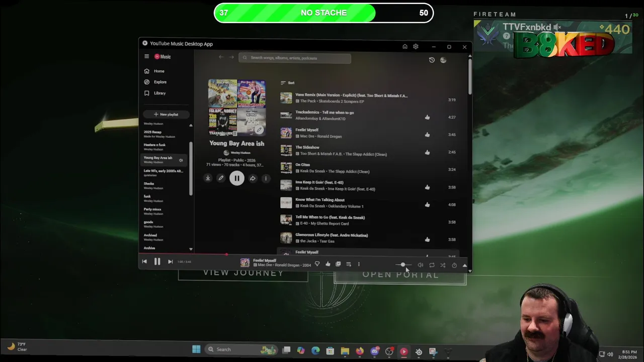Open the sleep timer icon
Screen dimensions: 644x362
(454, 265)
